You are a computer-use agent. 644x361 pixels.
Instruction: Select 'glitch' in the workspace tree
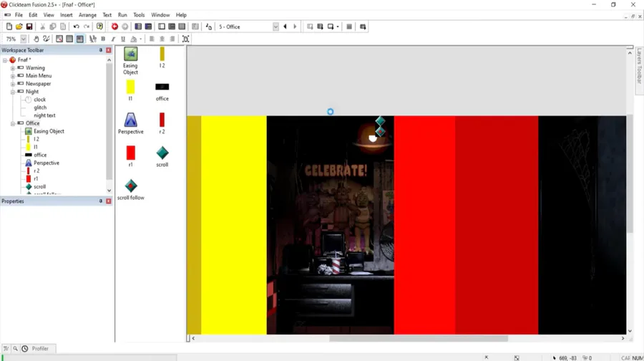pos(40,107)
